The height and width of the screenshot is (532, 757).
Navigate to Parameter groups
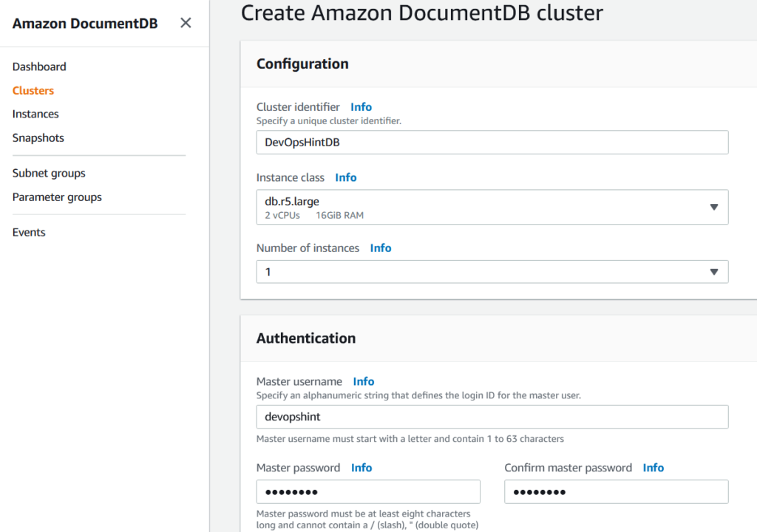coord(57,197)
